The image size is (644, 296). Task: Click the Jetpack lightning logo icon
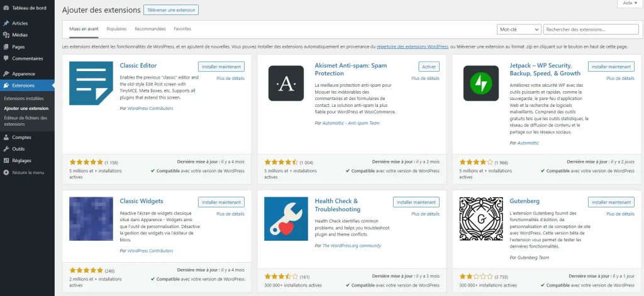[x=481, y=84]
